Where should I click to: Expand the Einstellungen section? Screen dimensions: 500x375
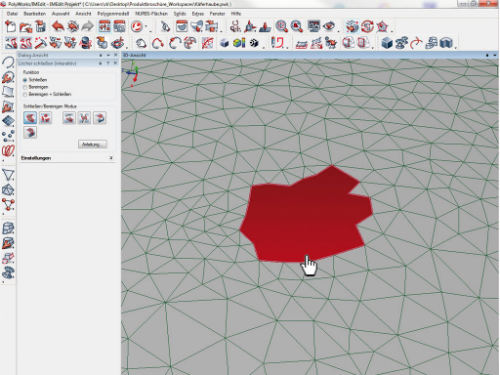tap(111, 158)
